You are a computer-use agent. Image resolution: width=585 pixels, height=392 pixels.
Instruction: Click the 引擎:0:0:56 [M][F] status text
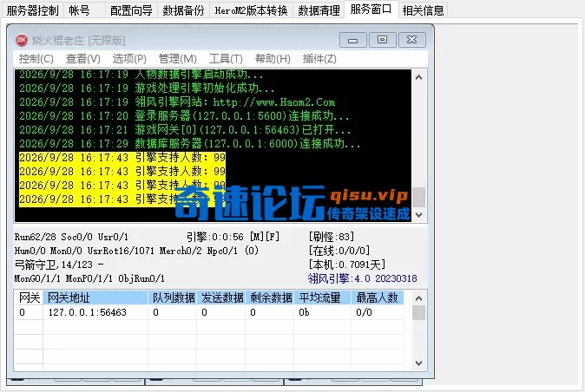click(x=233, y=236)
